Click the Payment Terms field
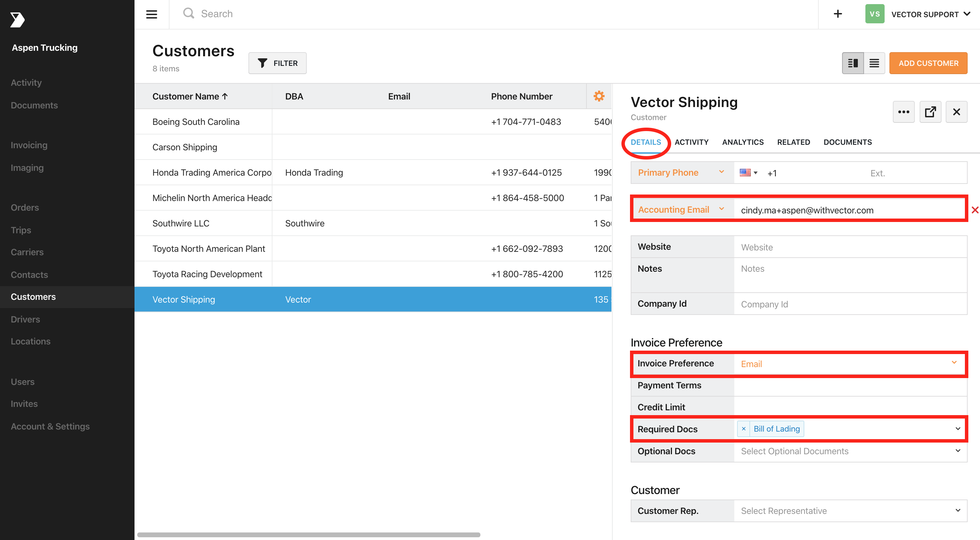This screenshot has width=980, height=540. coord(850,386)
